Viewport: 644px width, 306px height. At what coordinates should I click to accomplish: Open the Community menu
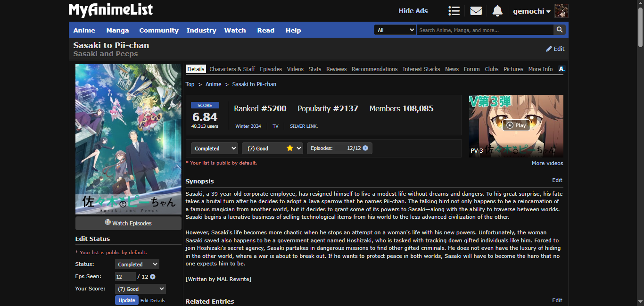159,30
